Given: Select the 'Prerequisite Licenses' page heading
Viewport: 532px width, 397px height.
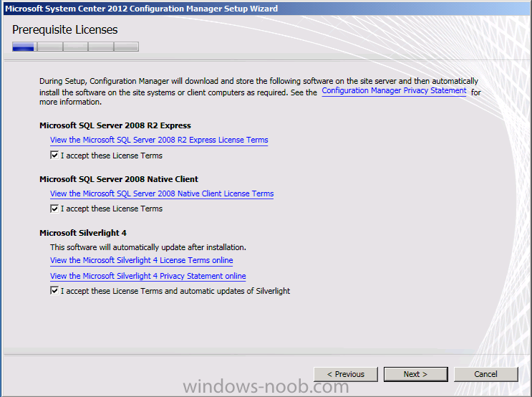Looking at the screenshot, I should (x=65, y=30).
